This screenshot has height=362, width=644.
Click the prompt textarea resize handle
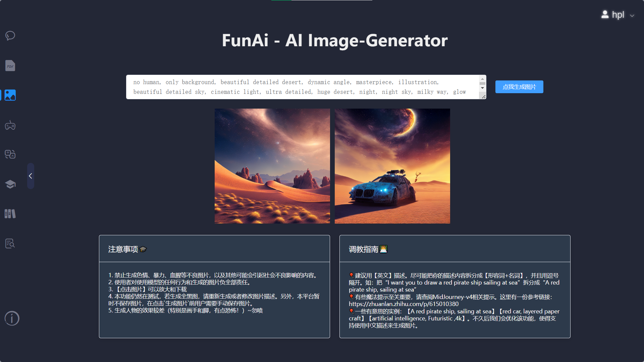tap(483, 97)
